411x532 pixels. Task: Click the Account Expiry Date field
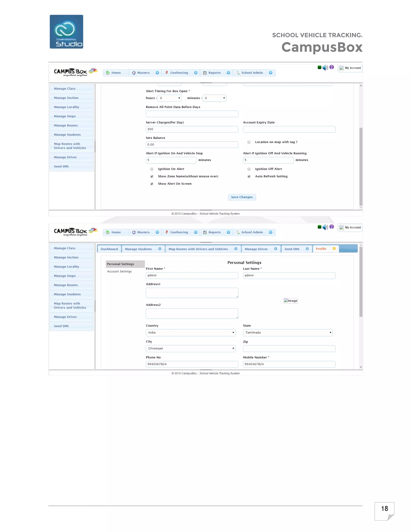(289, 129)
